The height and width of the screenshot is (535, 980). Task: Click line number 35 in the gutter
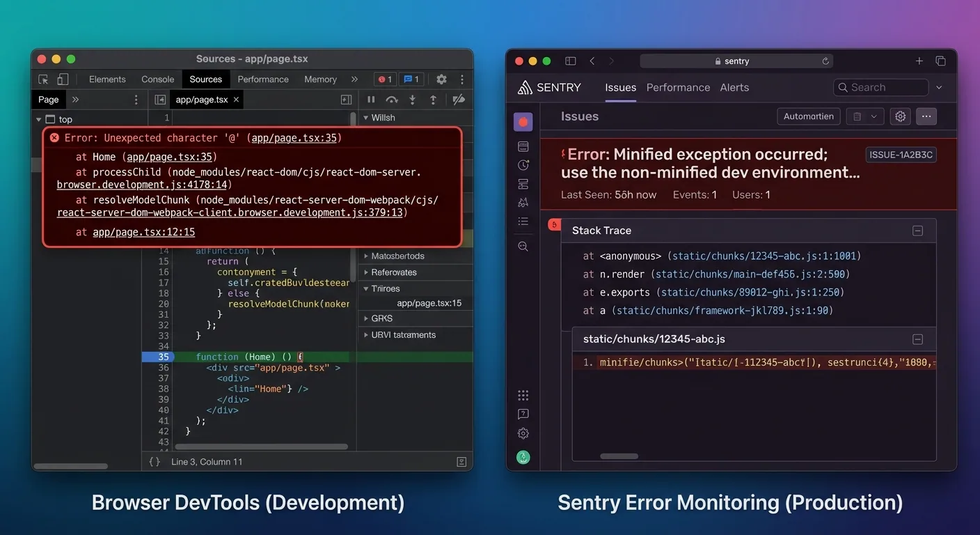point(164,357)
